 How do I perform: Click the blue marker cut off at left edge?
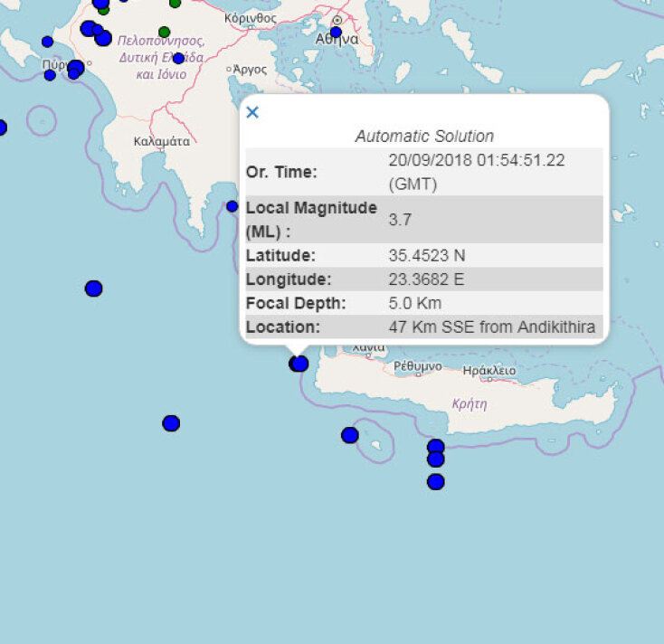[x=2, y=128]
